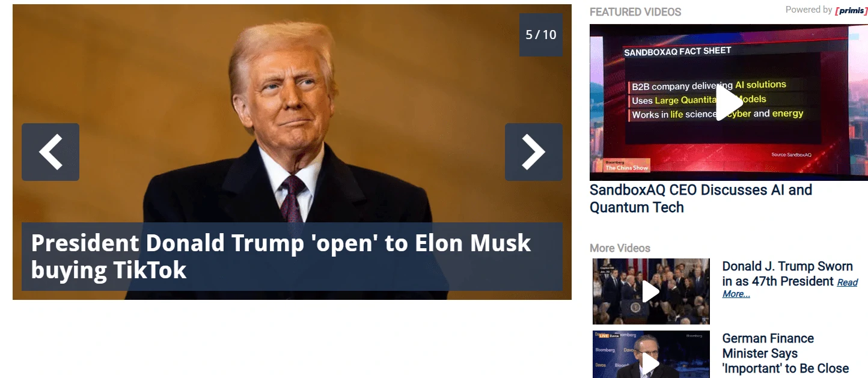Play the Trump Sworn in video thumbnail

[x=651, y=292]
